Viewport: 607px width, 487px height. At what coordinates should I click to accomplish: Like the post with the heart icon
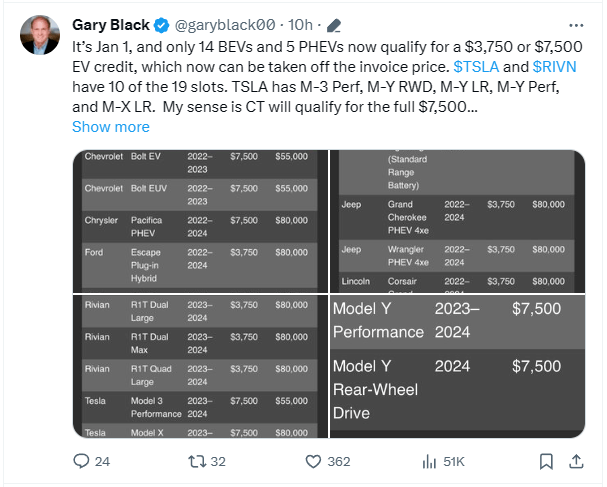pos(312,461)
